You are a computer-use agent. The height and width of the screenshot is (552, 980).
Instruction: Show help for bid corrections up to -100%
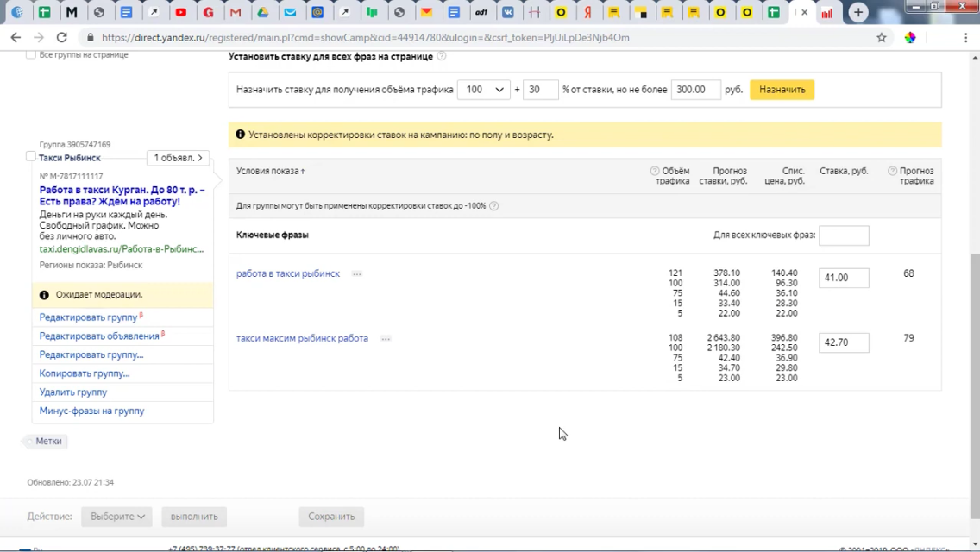point(493,205)
